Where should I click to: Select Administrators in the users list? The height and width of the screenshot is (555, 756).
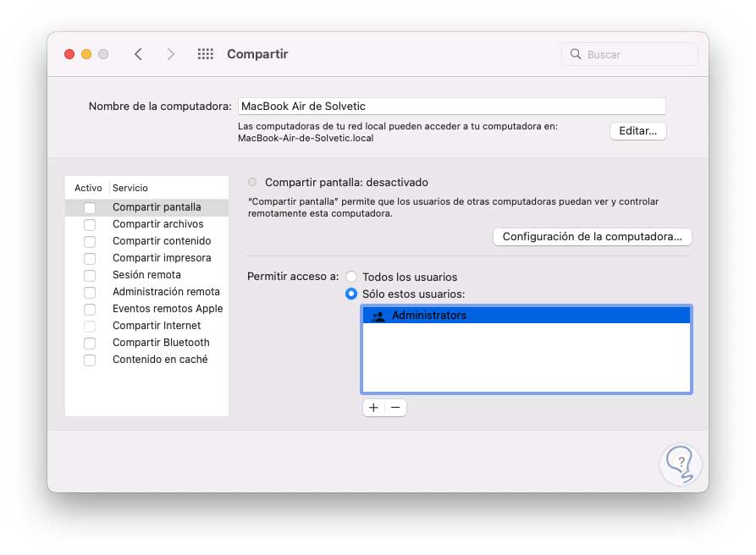coord(527,316)
